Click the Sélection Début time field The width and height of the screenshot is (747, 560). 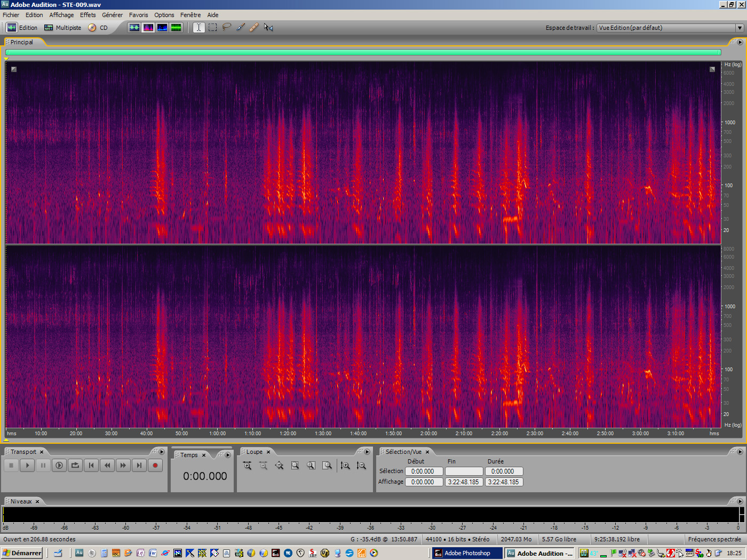pos(424,471)
